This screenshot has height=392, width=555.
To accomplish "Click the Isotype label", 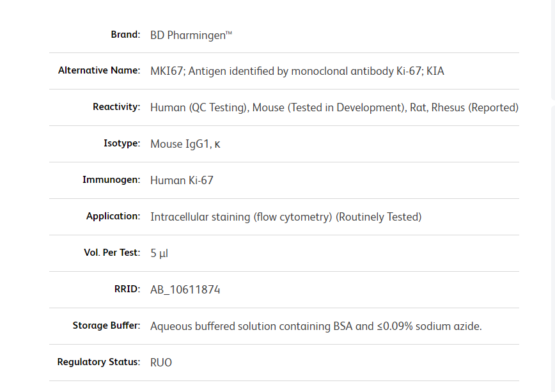I will coord(121,143).
